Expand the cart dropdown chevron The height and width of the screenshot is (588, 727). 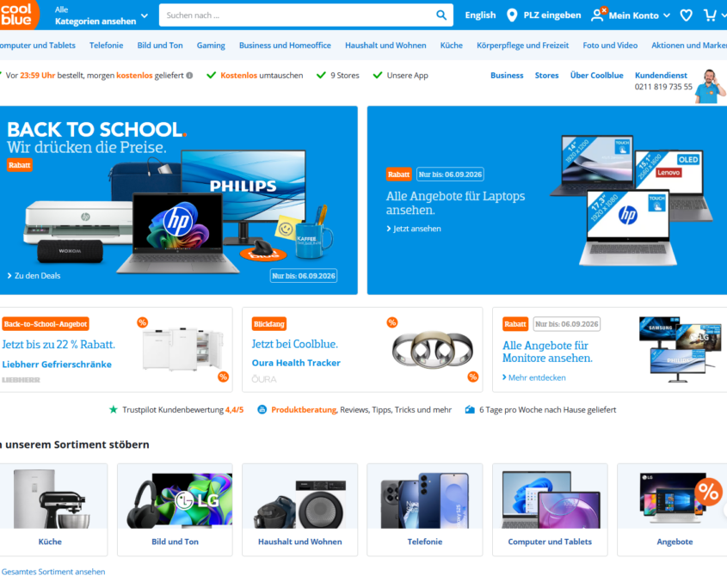click(724, 15)
